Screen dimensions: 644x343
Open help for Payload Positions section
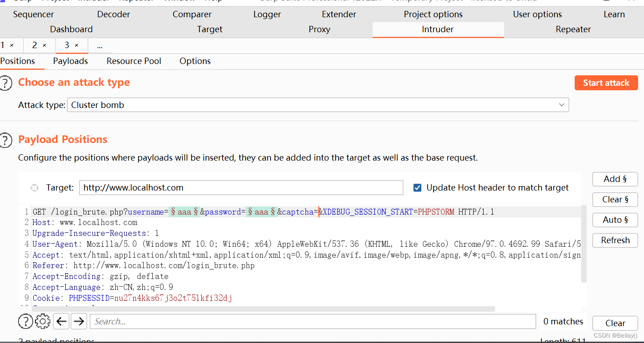[5, 140]
